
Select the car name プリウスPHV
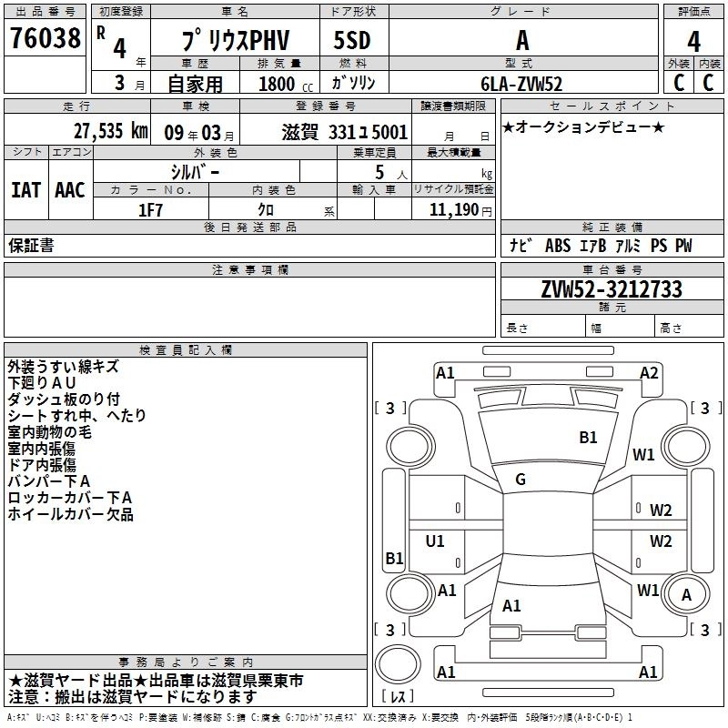coord(236,40)
